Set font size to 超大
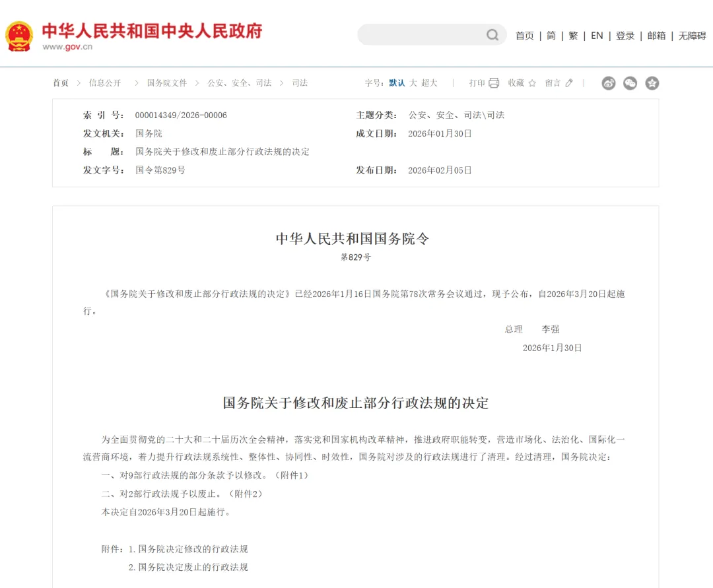Image resolution: width=713 pixels, height=588 pixels. [429, 82]
